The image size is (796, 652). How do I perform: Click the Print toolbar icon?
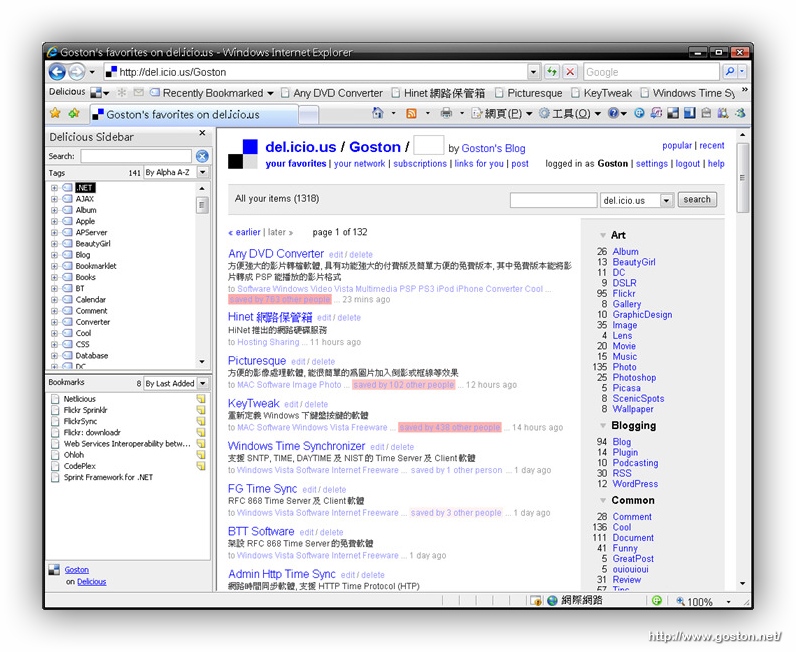pyautogui.click(x=446, y=113)
